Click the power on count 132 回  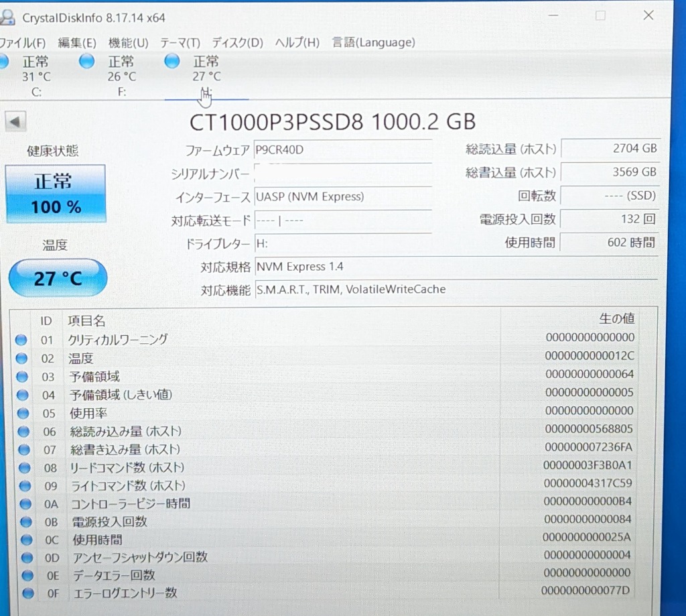click(x=610, y=219)
